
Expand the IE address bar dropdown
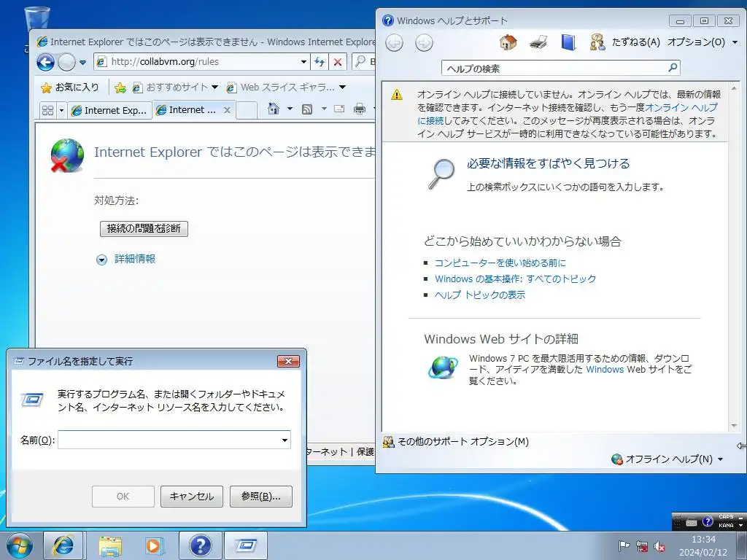303,62
